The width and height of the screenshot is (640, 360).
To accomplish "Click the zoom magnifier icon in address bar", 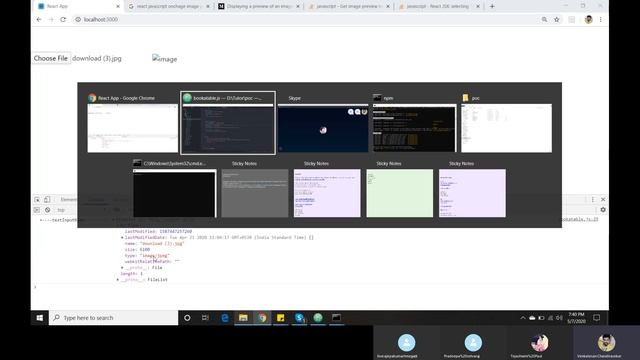I will tap(544, 19).
